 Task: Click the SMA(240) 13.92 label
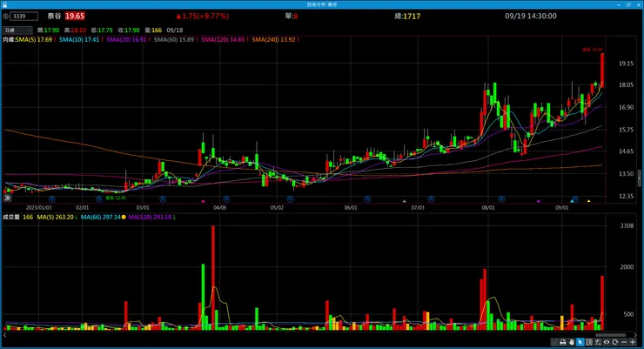(273, 39)
